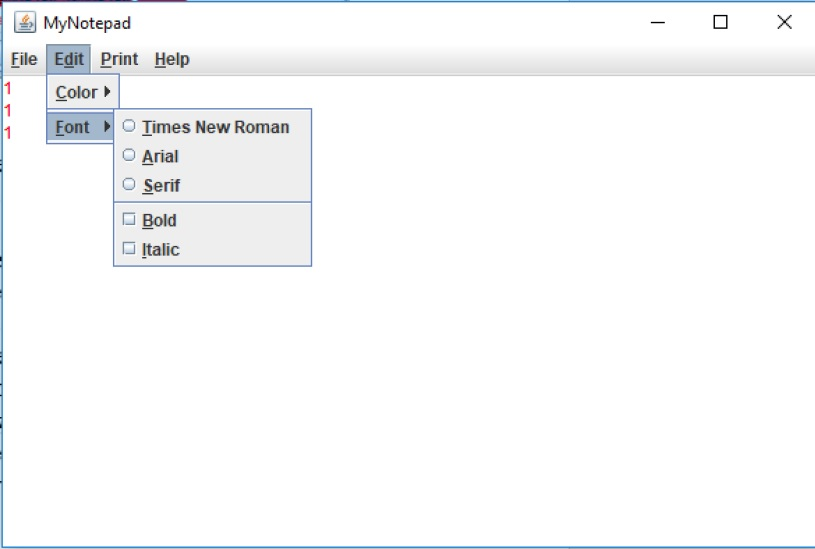The width and height of the screenshot is (815, 549).
Task: Enable the Bold checkbox
Action: point(213,220)
